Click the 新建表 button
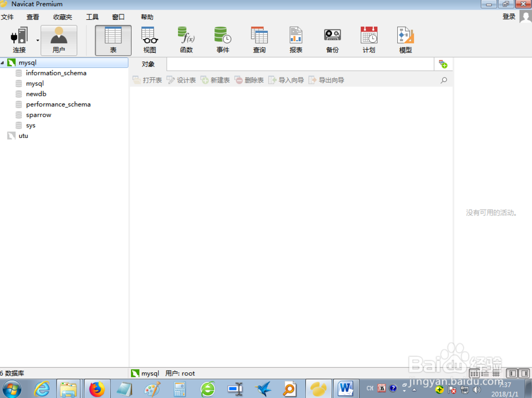 [215, 80]
